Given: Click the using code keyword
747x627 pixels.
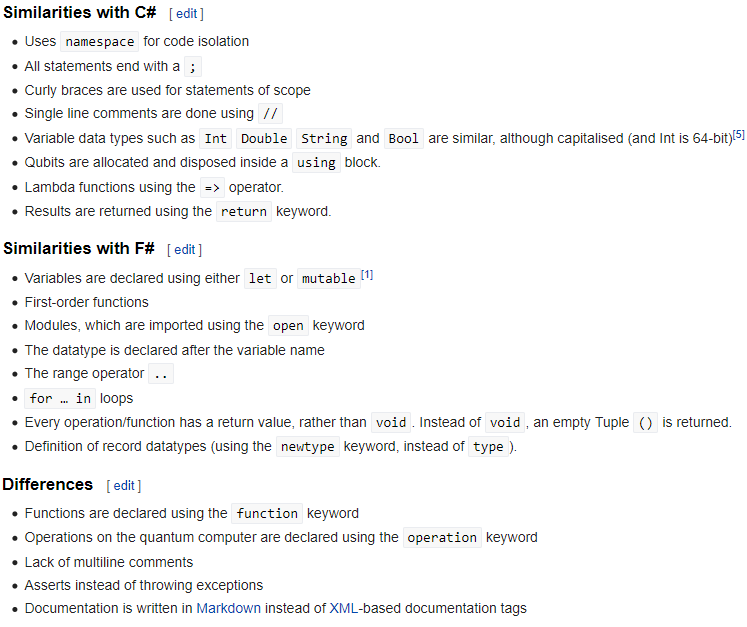Looking at the screenshot, I should tap(316, 163).
